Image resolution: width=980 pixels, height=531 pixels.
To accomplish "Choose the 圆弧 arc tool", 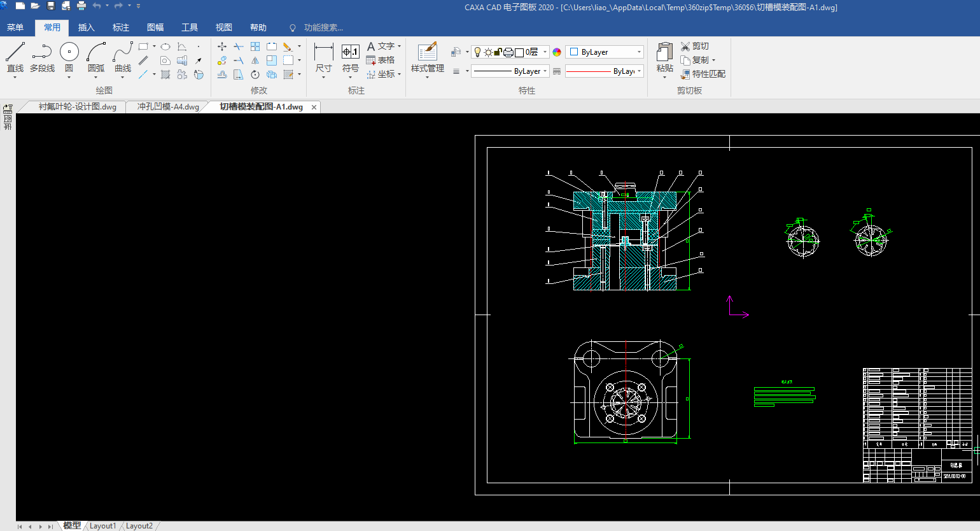I will (96, 53).
